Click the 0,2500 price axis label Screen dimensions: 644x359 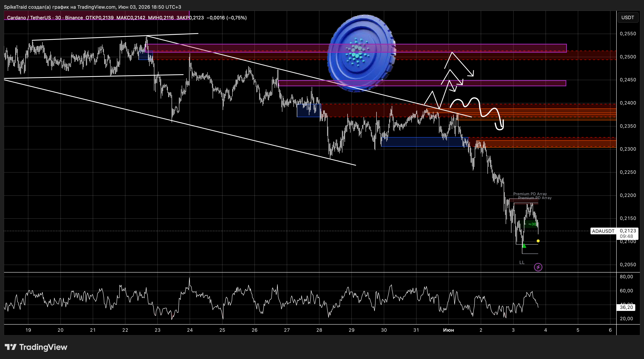click(628, 57)
